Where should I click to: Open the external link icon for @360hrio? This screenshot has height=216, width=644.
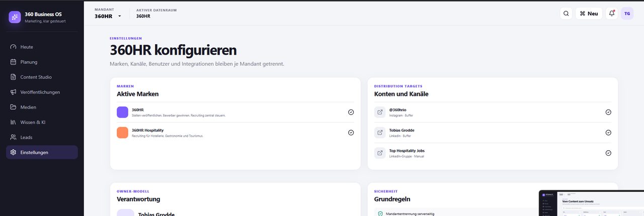(380, 112)
